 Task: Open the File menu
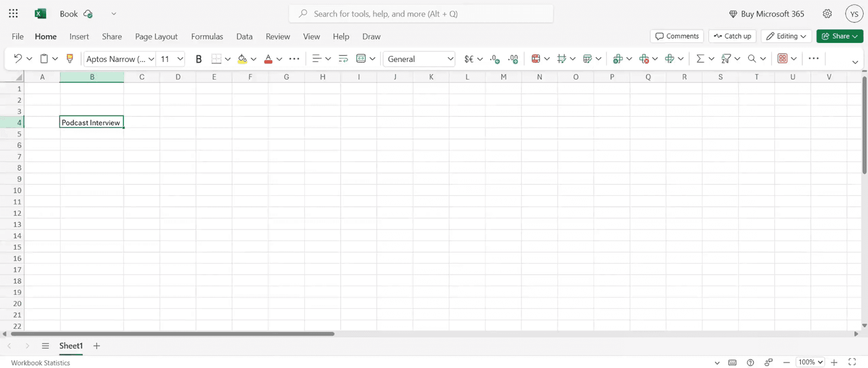tap(18, 36)
